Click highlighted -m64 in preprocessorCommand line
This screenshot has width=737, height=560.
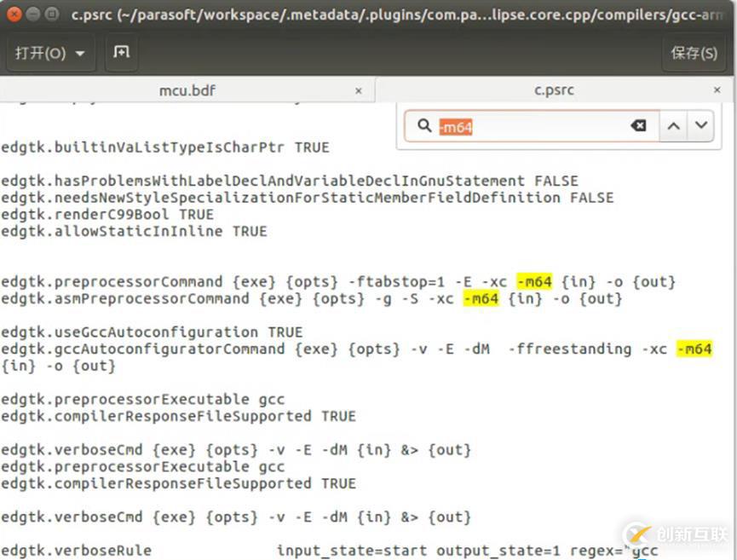point(534,281)
